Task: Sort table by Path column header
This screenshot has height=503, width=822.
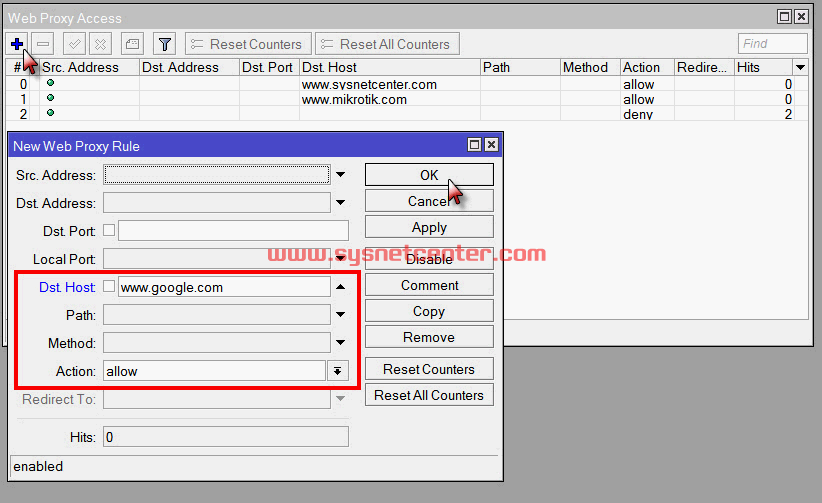Action: click(x=520, y=67)
